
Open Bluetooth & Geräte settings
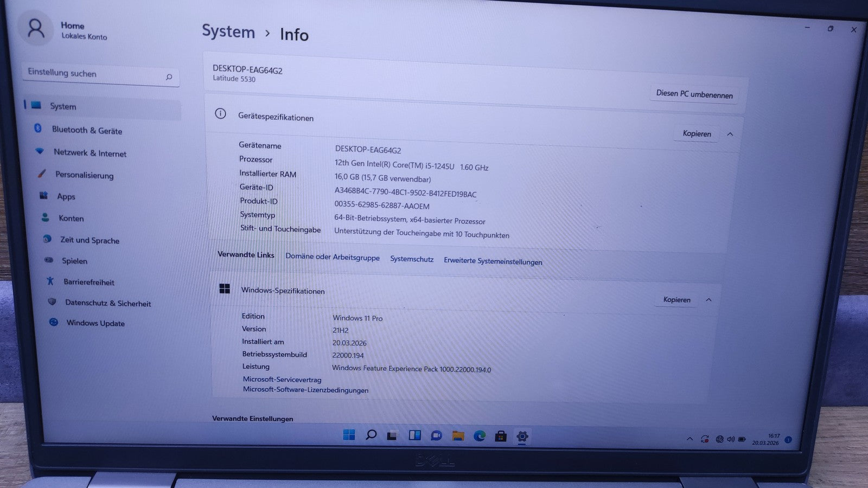(x=87, y=130)
